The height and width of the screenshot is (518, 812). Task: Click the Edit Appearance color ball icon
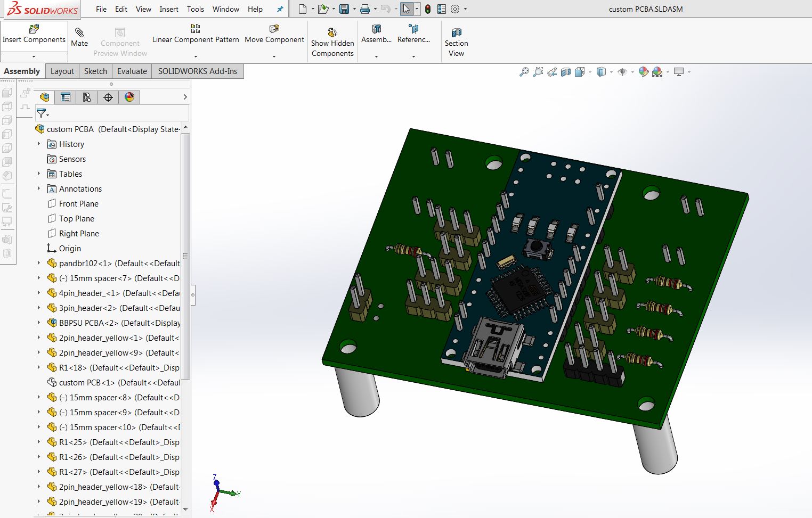[x=643, y=72]
